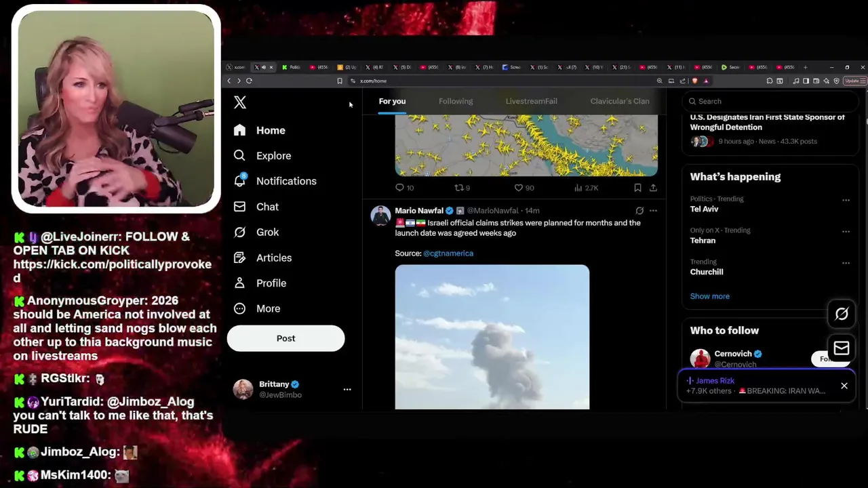Screen dimensions: 868x488
Task: Click the browser Update button
Action: (x=855, y=81)
